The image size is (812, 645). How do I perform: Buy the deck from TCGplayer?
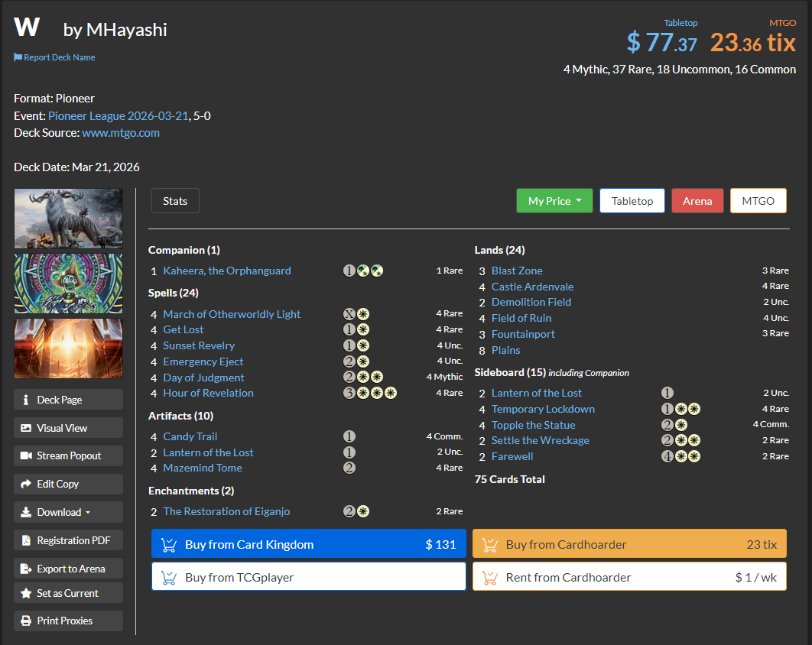[309, 577]
